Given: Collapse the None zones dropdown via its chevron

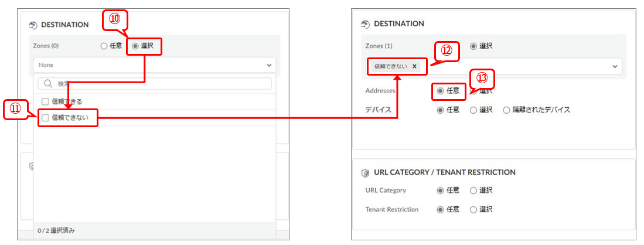Looking at the screenshot, I should tap(269, 65).
